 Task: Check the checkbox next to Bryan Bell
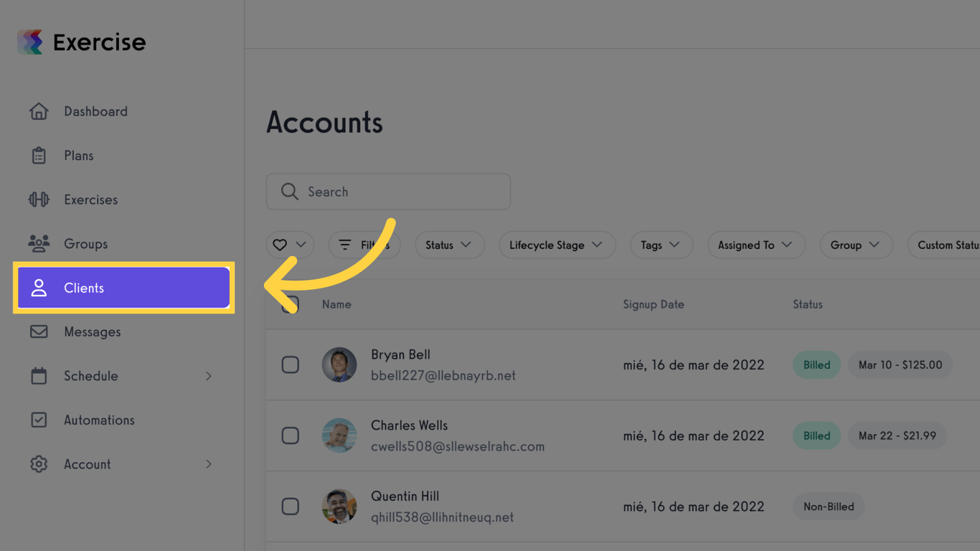tap(291, 364)
